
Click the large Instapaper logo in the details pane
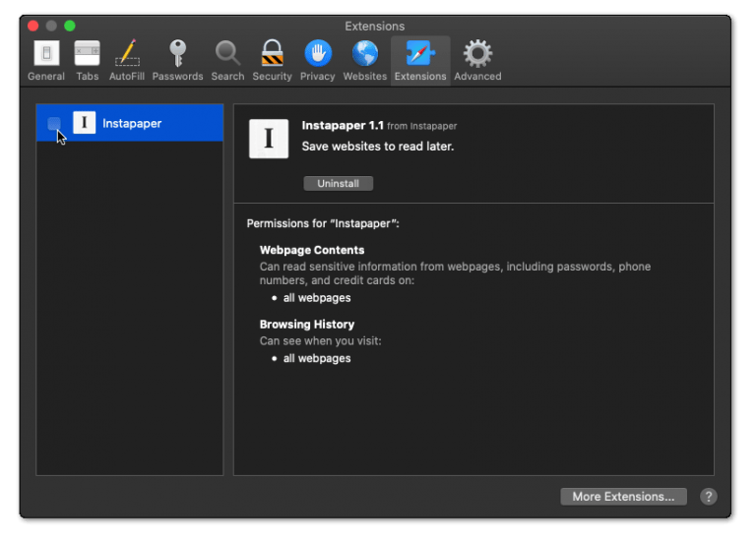(269, 139)
